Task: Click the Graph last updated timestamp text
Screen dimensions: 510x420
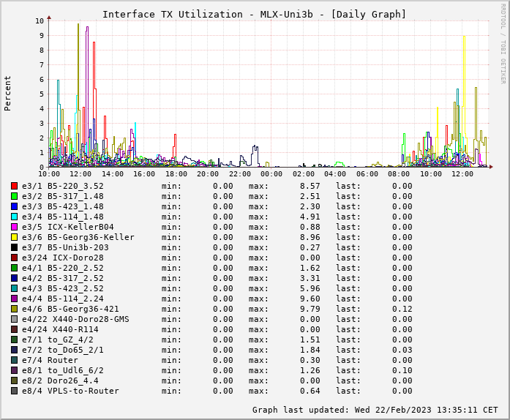Action: point(375,410)
